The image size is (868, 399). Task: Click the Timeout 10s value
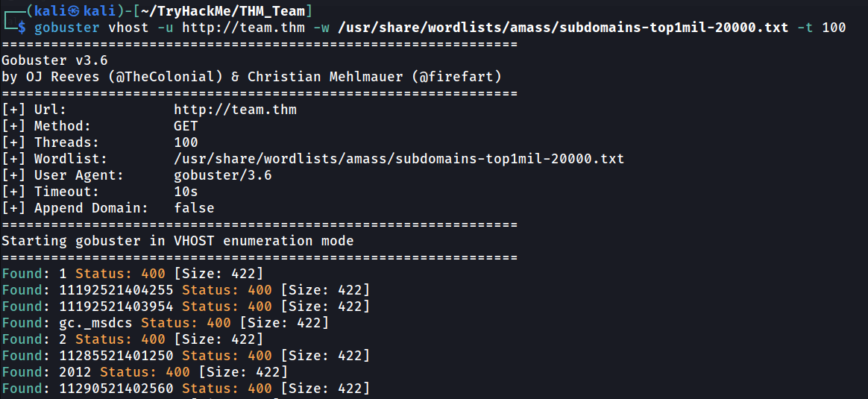[186, 192]
